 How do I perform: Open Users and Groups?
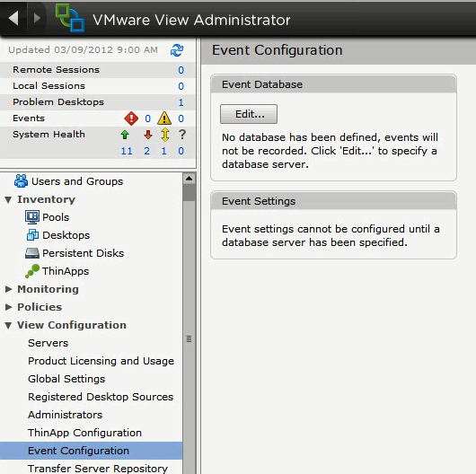point(77,181)
